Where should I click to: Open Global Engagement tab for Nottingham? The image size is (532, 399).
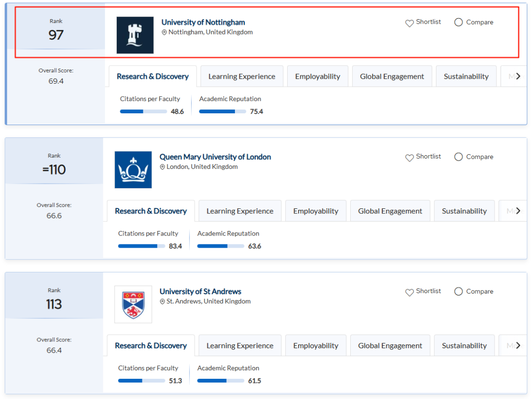pyautogui.click(x=392, y=76)
